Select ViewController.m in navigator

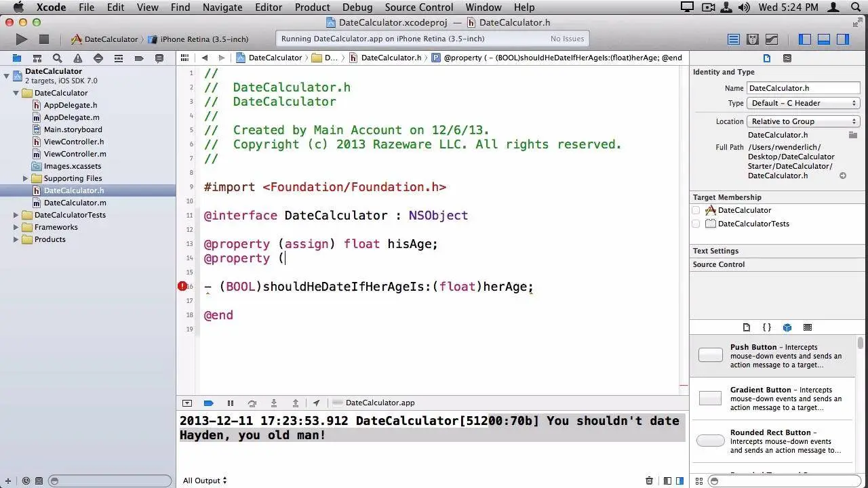pyautogui.click(x=75, y=154)
